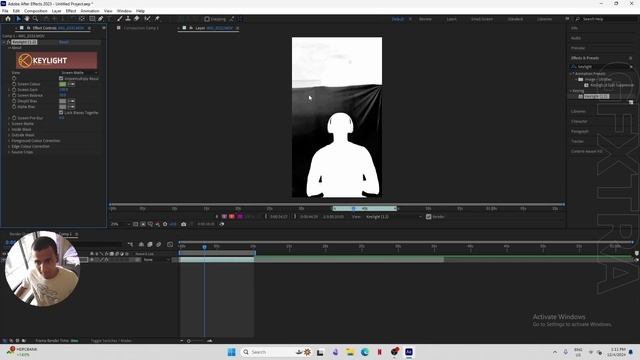The width and height of the screenshot is (640, 360).
Task: Click the Screen Colour green swatch
Action: (62, 84)
